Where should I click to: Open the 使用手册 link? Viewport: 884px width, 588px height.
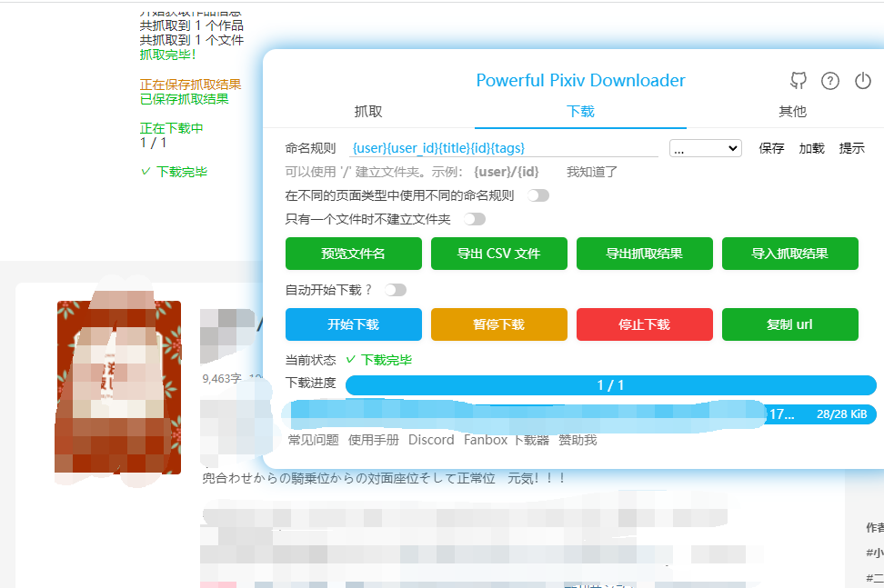coord(373,440)
